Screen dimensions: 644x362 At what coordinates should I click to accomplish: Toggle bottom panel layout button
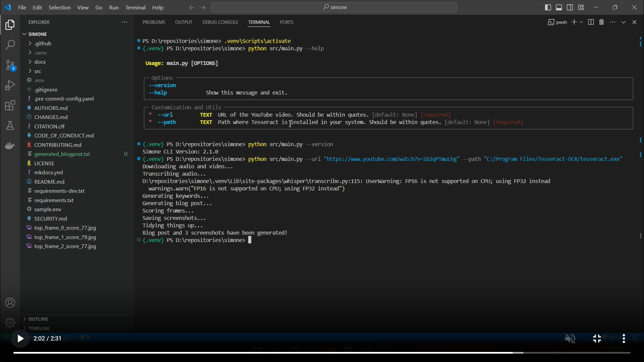click(559, 7)
